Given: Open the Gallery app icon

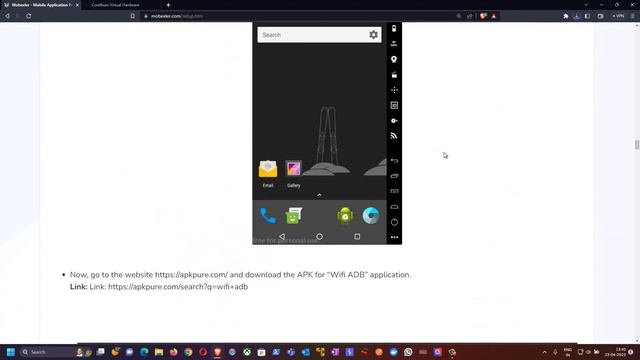Looking at the screenshot, I should coord(293,173).
